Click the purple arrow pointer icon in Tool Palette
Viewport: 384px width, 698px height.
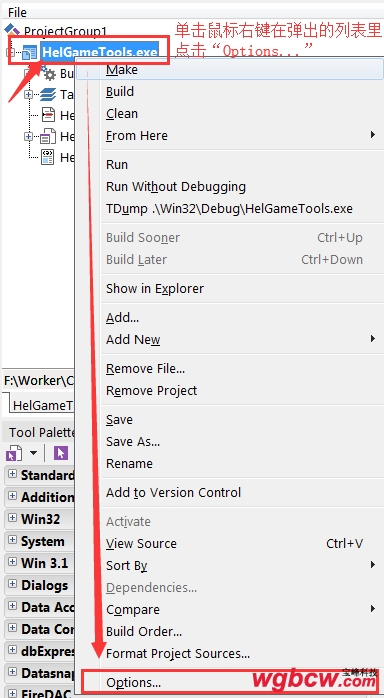tap(61, 454)
